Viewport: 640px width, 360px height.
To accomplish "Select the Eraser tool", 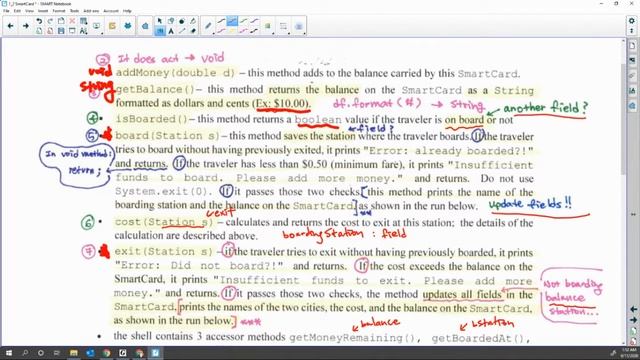I will 193,31.
